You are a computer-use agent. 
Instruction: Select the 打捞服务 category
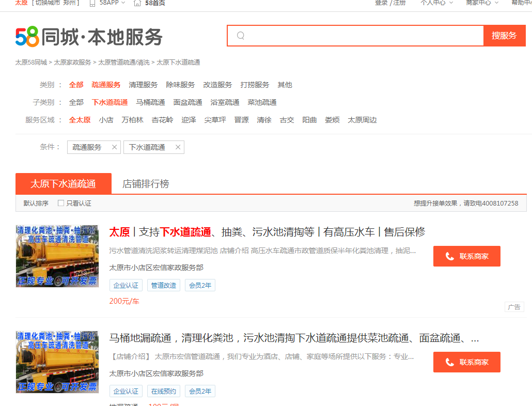pos(255,85)
